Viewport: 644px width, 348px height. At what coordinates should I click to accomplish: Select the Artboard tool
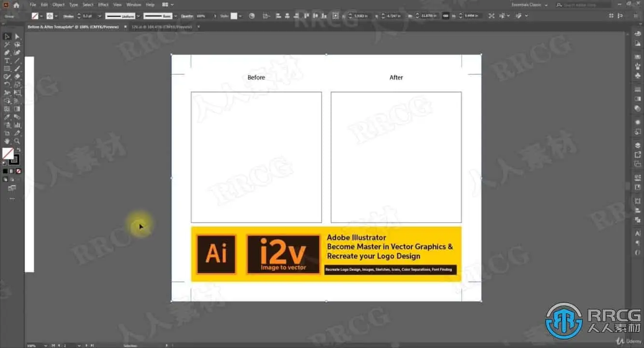click(7, 133)
